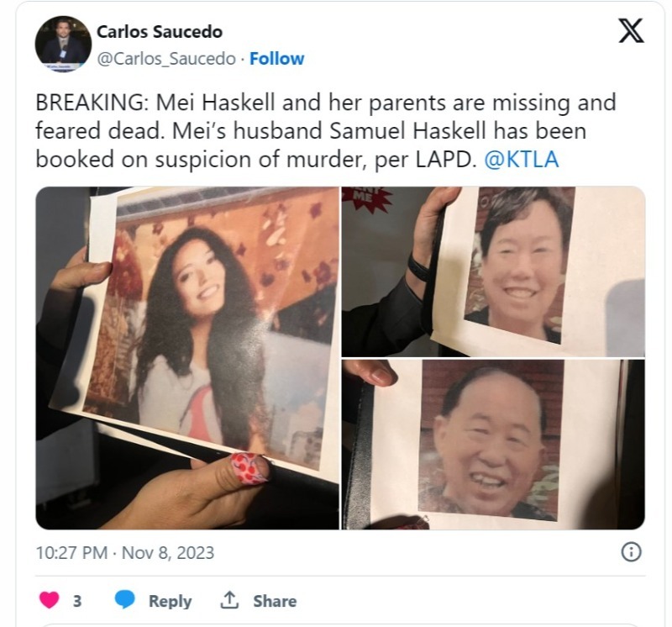
Task: Open the 10:27 PM Nov 8, 2023 timestamp
Action: [x=125, y=553]
